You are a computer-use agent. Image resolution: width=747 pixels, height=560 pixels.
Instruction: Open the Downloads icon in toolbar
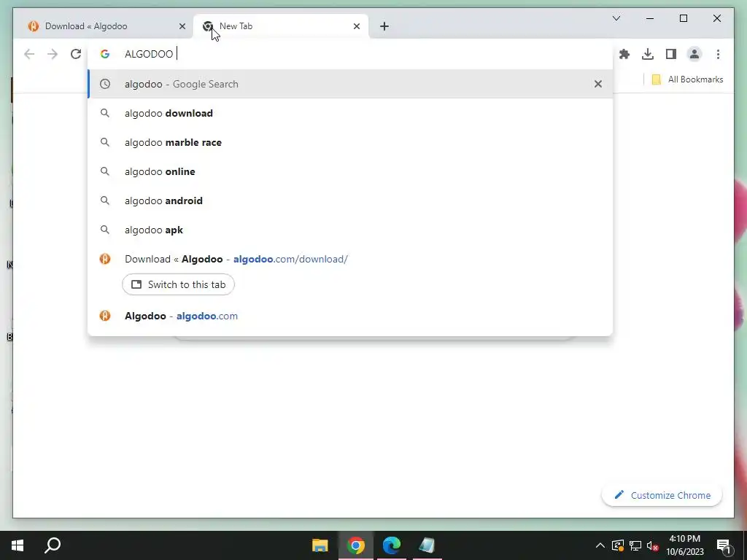tap(648, 54)
